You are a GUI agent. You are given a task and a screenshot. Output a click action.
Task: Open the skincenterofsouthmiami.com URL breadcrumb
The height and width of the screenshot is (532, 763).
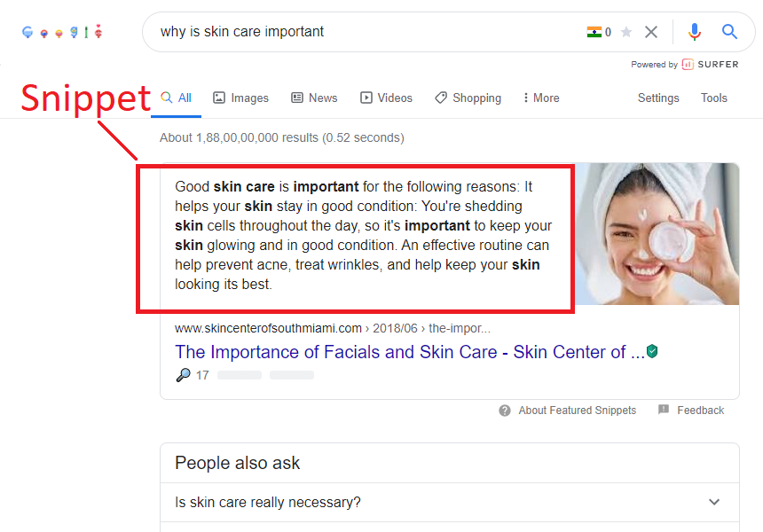tap(333, 328)
